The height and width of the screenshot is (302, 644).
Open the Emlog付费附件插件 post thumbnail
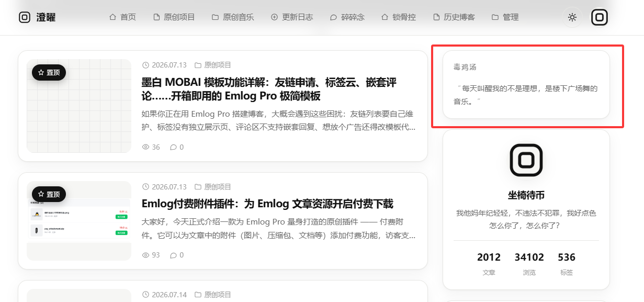[79, 221]
